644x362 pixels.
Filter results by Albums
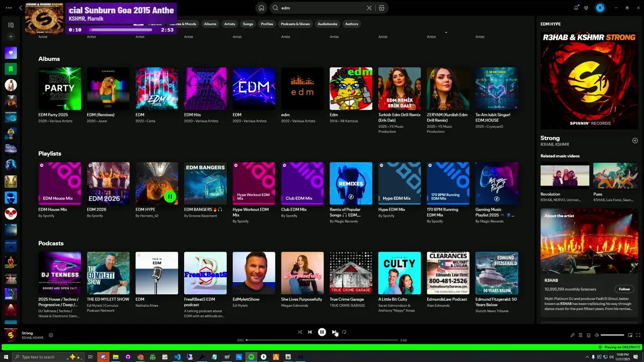(x=210, y=24)
